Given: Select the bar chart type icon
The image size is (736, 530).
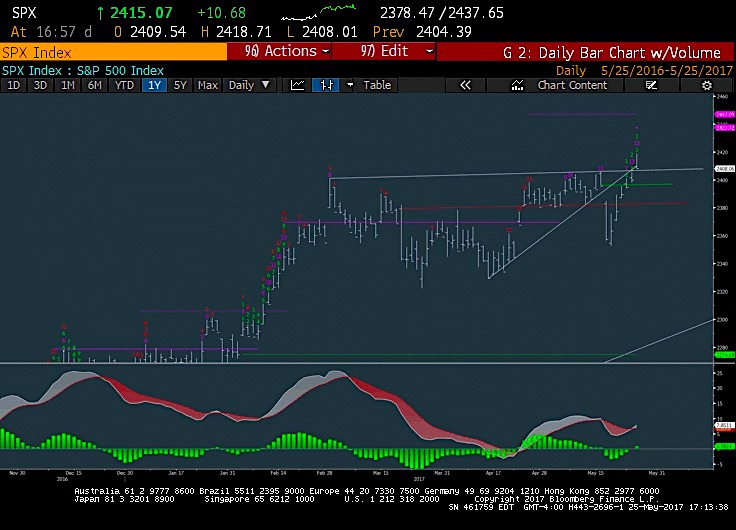Looking at the screenshot, I should pyautogui.click(x=326, y=85).
